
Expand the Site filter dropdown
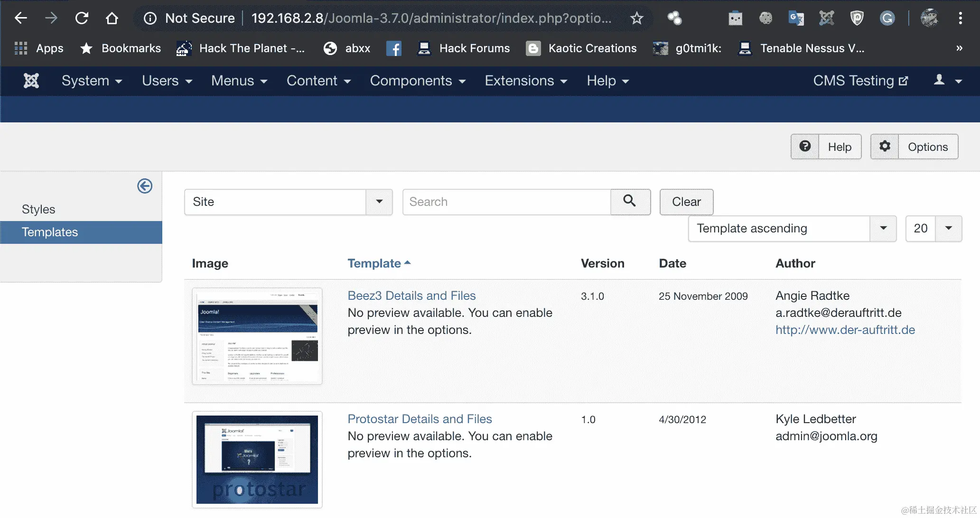(379, 202)
